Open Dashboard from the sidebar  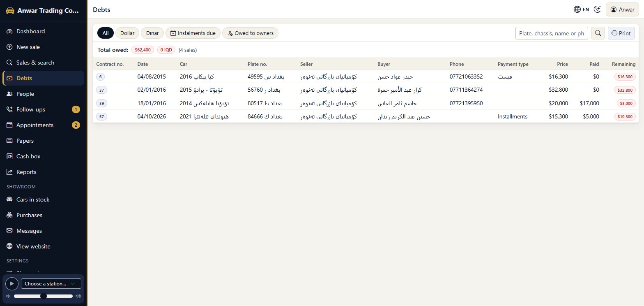pyautogui.click(x=44, y=31)
